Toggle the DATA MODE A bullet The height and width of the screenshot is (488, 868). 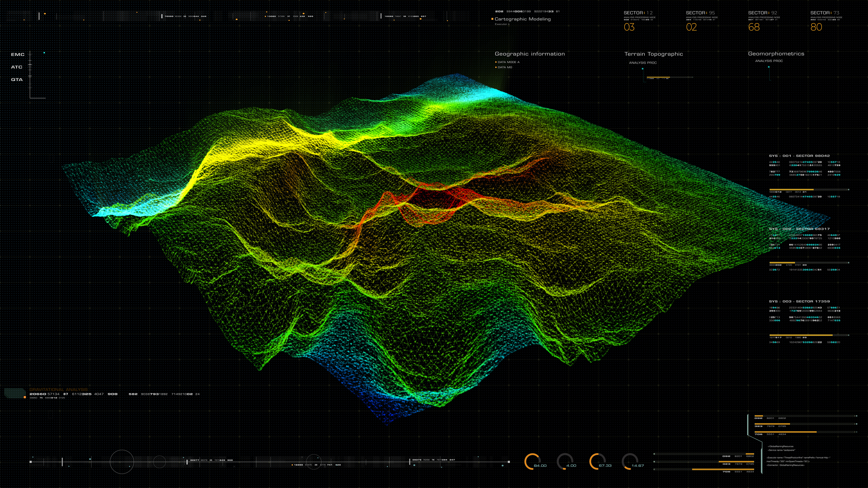(496, 62)
